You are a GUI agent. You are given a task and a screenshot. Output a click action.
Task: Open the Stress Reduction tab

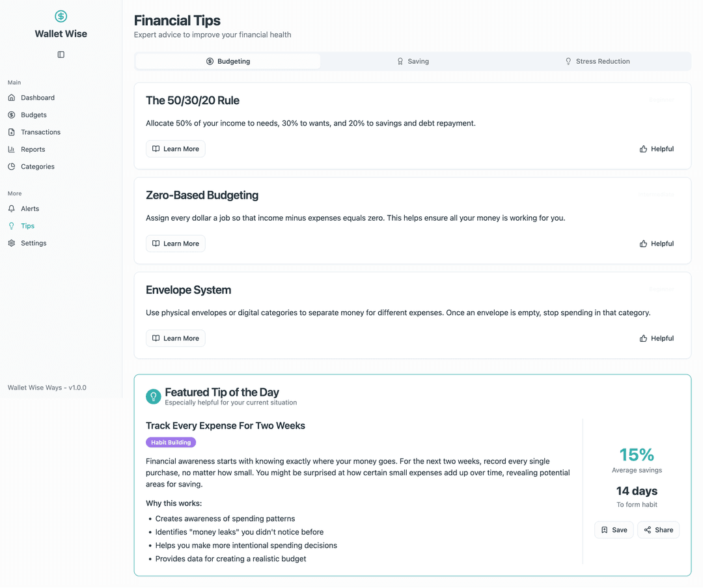598,61
